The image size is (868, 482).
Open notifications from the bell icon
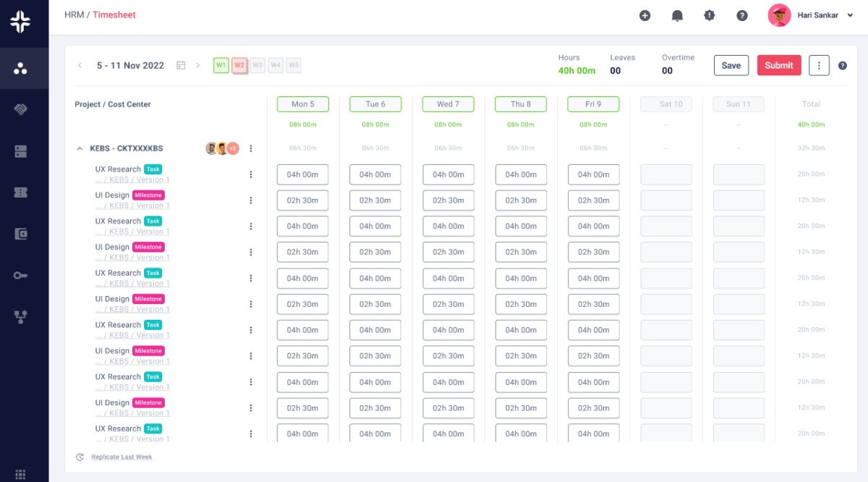pos(677,14)
